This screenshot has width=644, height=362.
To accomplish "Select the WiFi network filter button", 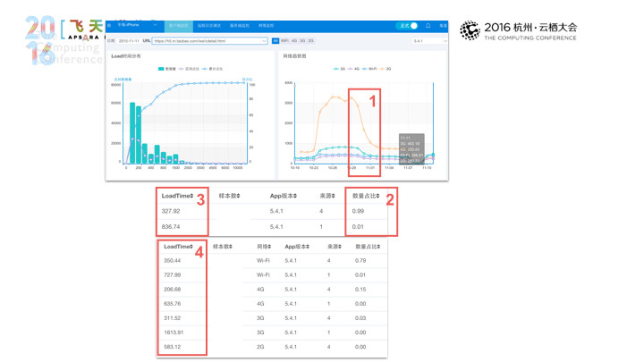I will click(284, 40).
